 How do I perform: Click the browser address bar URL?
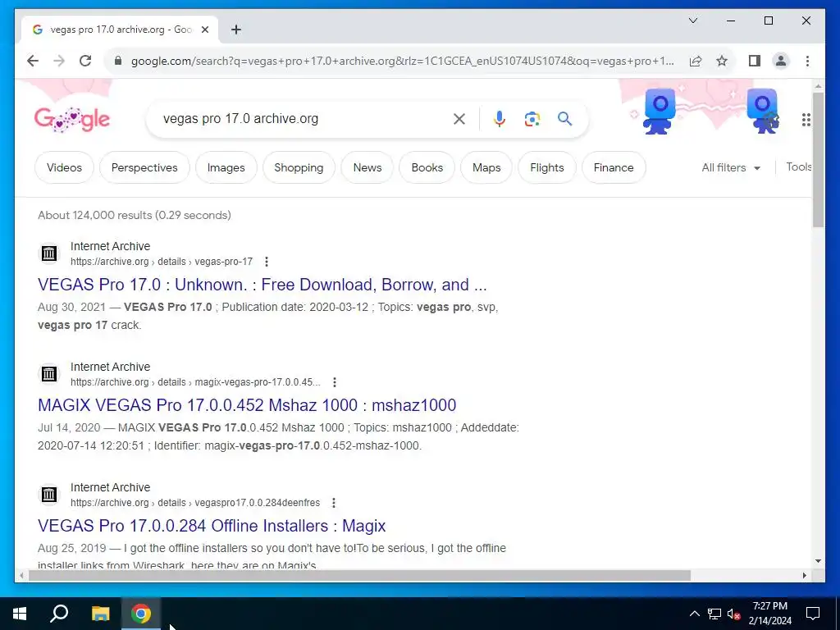click(402, 61)
